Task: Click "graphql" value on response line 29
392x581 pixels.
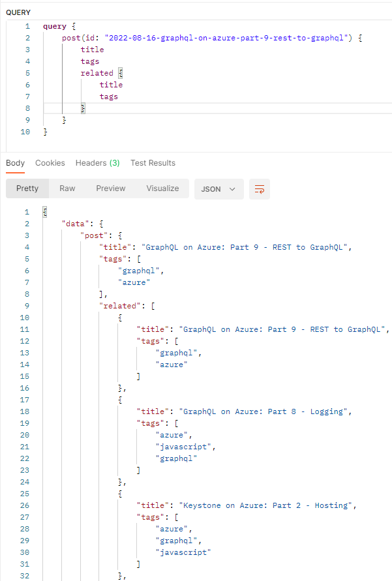Action: [176, 541]
